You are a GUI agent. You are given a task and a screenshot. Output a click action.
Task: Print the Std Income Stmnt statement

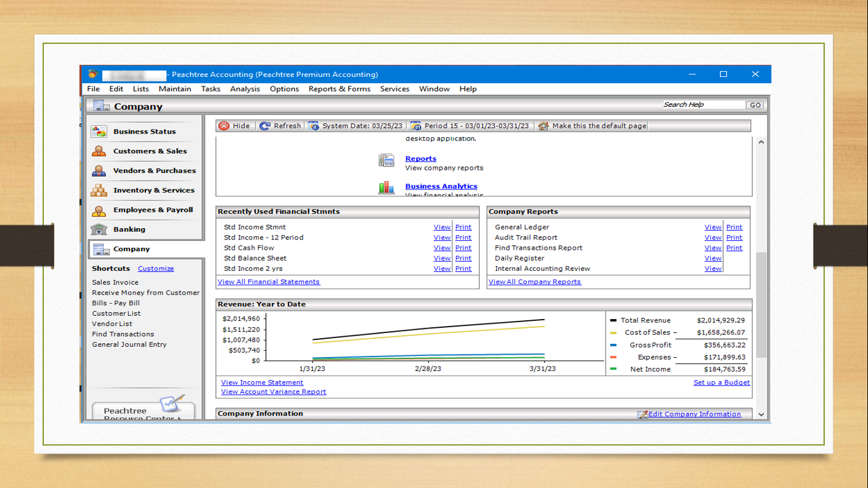click(x=463, y=227)
